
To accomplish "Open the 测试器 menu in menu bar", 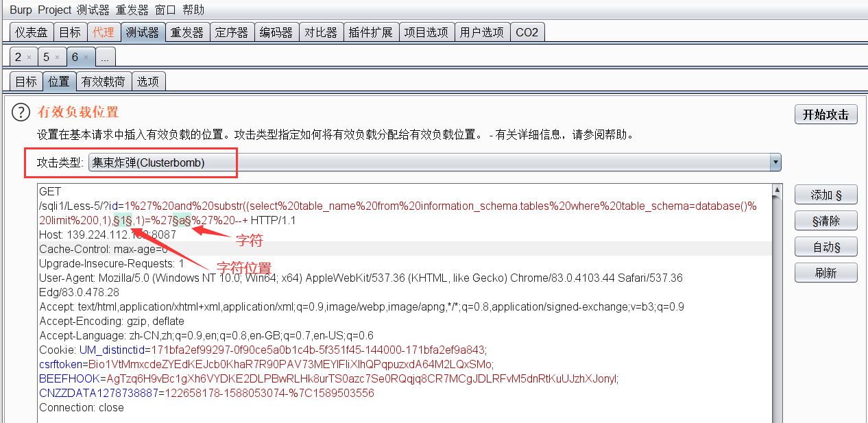I will [93, 10].
